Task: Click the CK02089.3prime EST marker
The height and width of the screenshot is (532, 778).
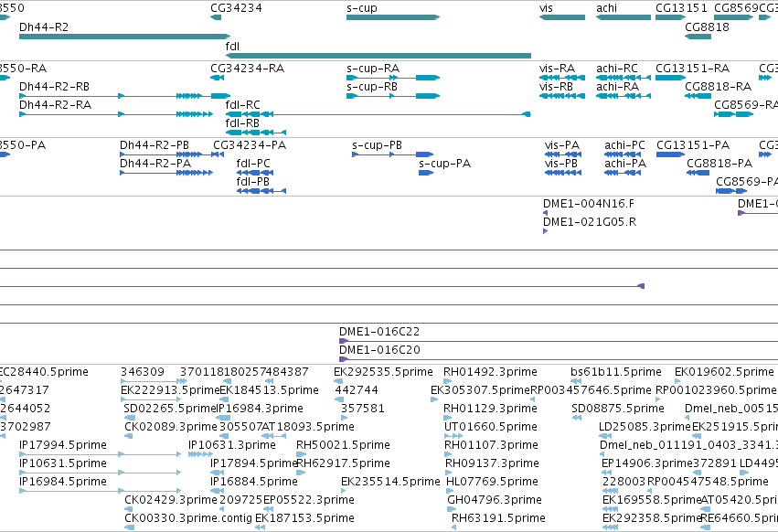Action: [129, 436]
